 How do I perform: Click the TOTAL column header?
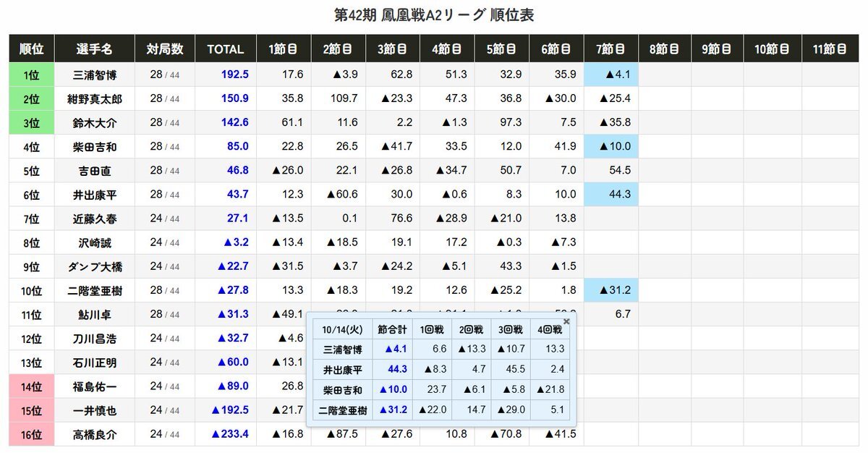tap(226, 49)
